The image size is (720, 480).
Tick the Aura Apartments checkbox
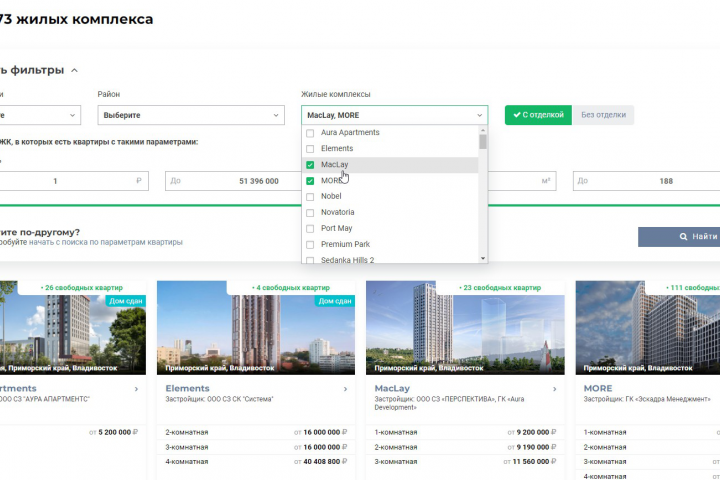310,133
